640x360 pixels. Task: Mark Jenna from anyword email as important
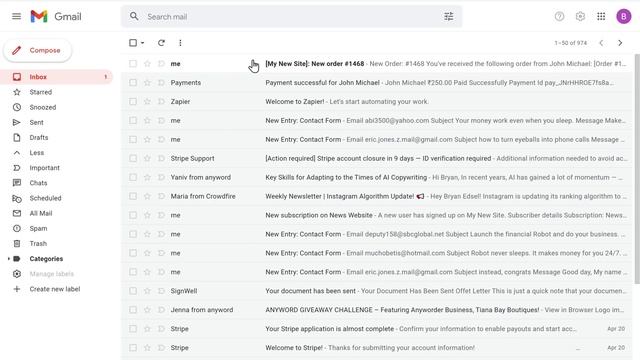161,310
